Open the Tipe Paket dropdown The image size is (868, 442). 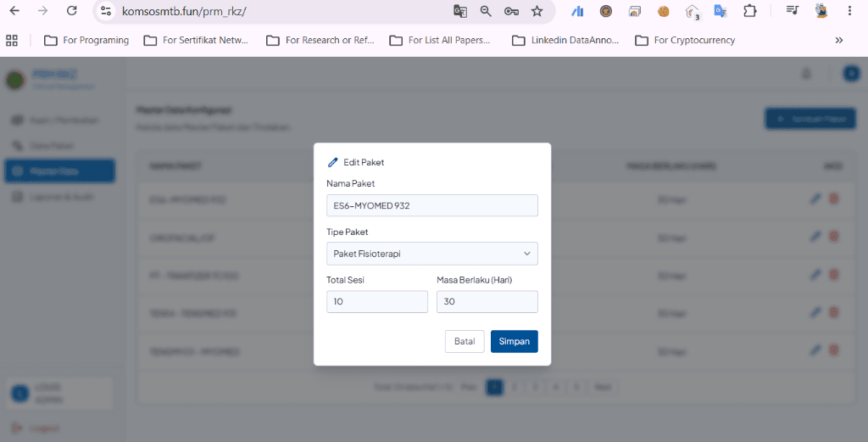pyautogui.click(x=431, y=254)
